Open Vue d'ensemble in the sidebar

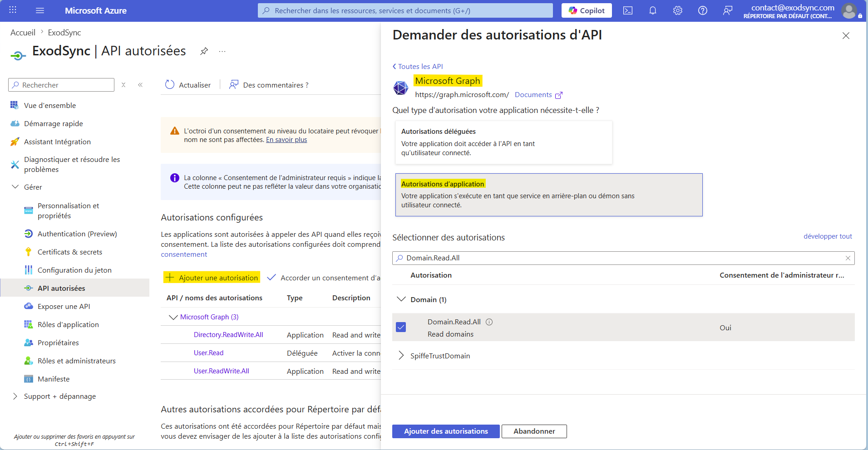[x=50, y=105]
